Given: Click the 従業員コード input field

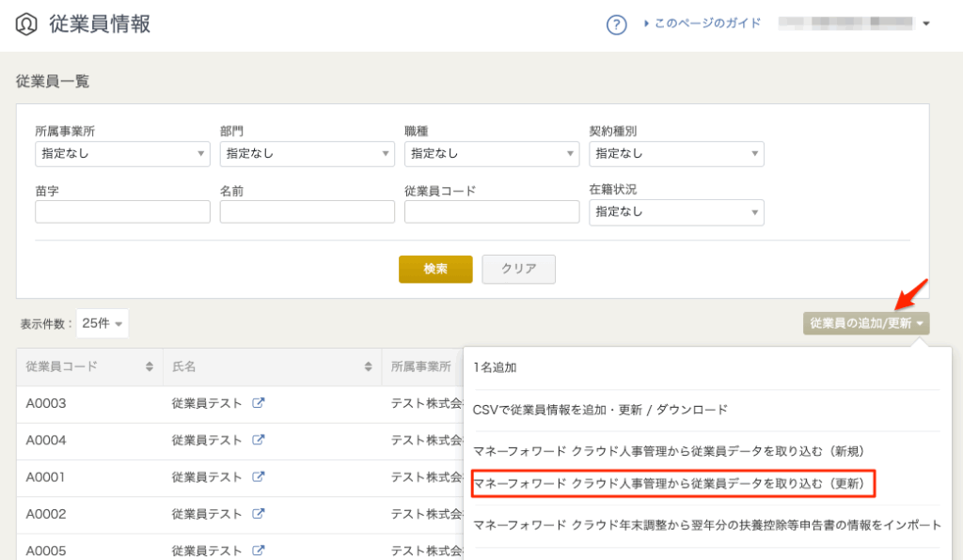Looking at the screenshot, I should click(x=491, y=212).
